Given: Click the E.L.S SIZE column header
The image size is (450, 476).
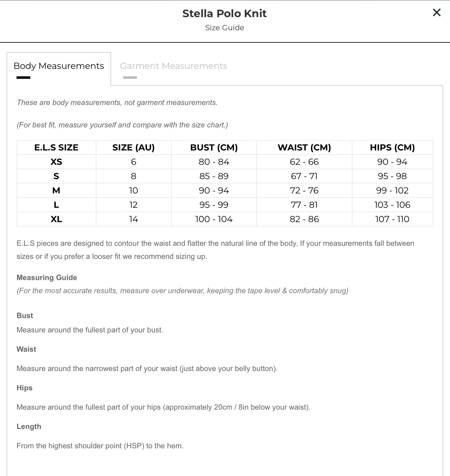Looking at the screenshot, I should coord(56,147).
